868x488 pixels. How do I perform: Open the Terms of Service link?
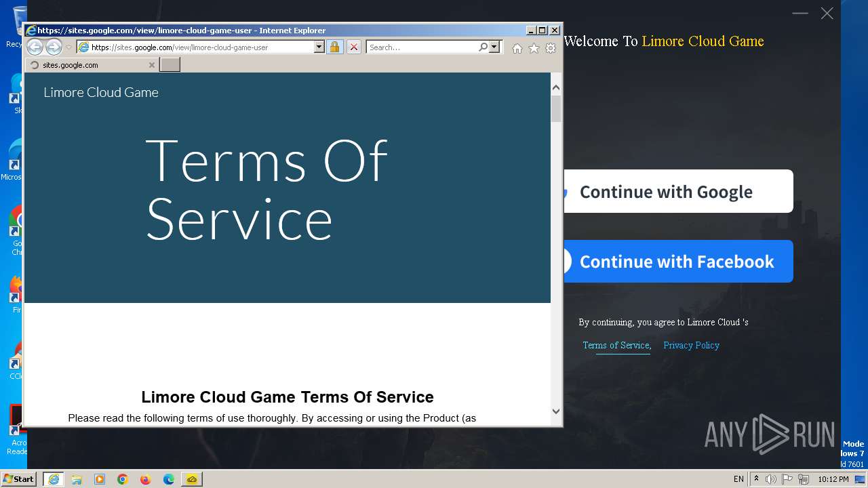tap(616, 345)
